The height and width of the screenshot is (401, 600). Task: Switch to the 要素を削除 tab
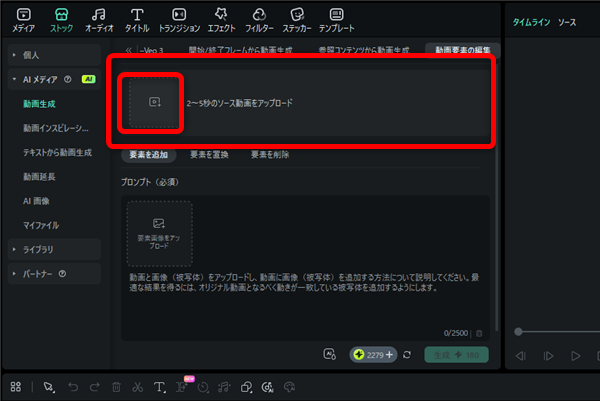268,155
